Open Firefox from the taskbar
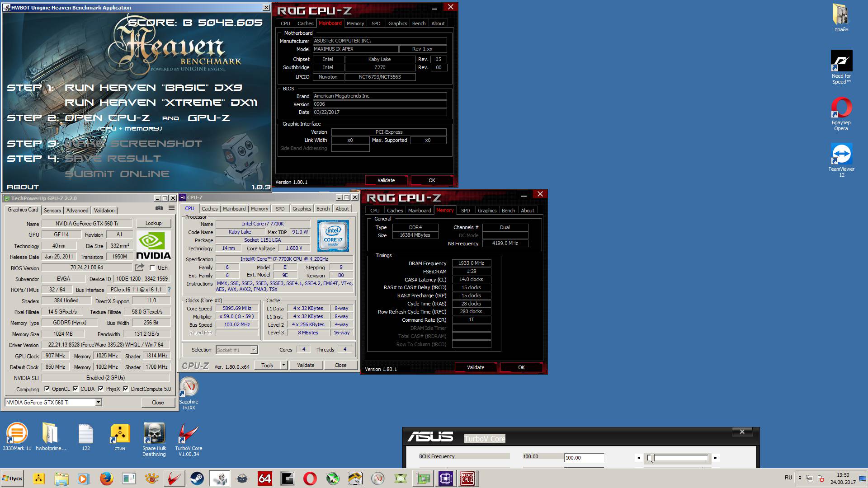Viewport: 868px width, 488px height. (x=106, y=479)
